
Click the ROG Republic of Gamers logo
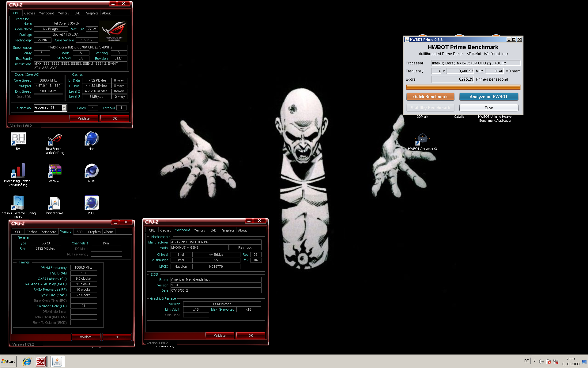pos(114,31)
